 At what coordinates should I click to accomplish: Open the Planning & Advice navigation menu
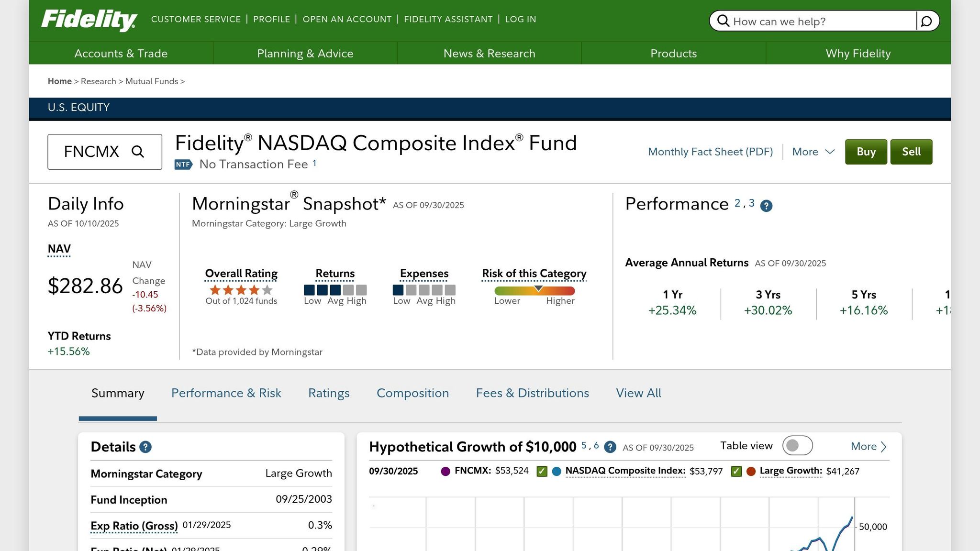[x=305, y=53]
